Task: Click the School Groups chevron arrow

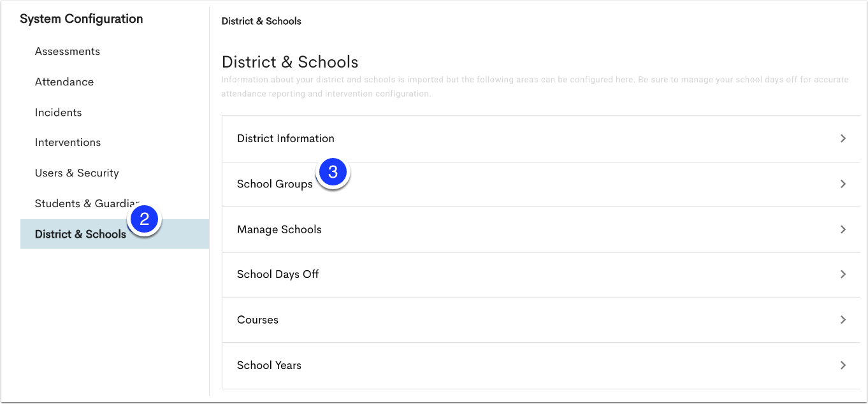Action: (x=843, y=184)
